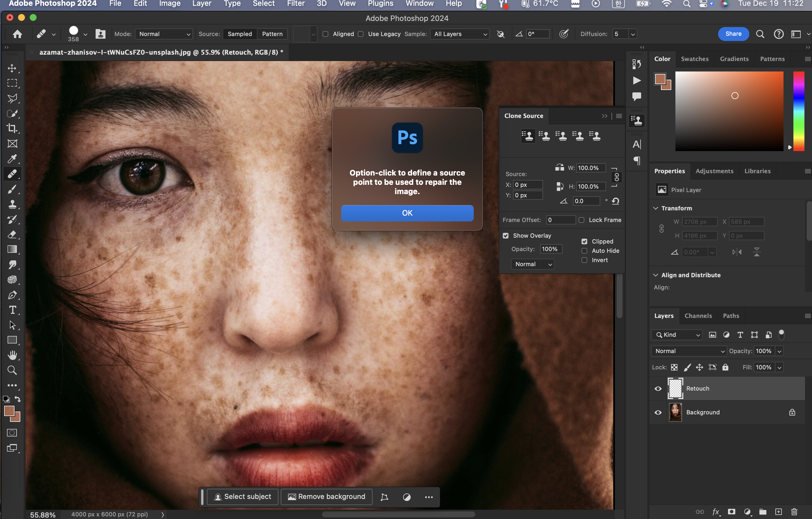The height and width of the screenshot is (519, 812).
Task: Click the rainbow hue slider strip
Action: pyautogui.click(x=799, y=111)
